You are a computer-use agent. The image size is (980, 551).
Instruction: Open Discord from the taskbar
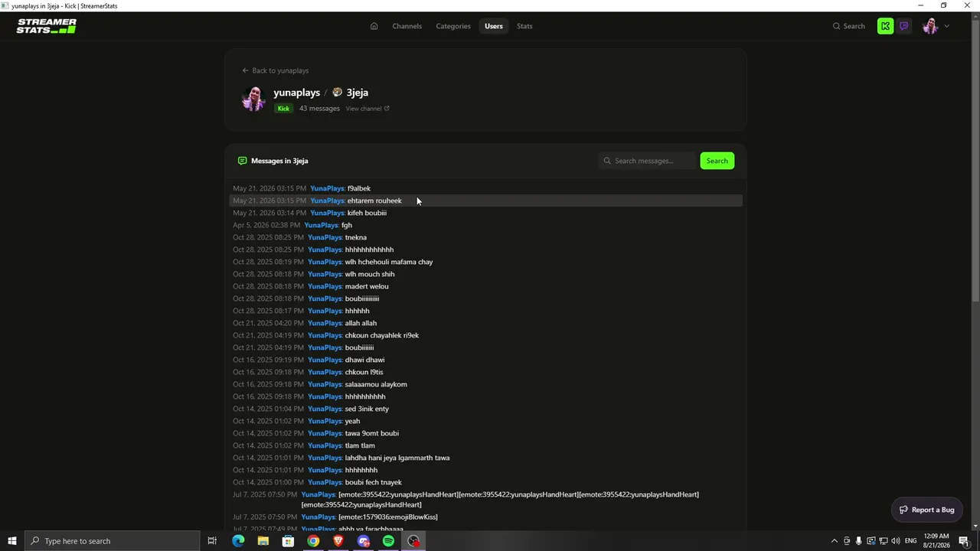tap(364, 541)
